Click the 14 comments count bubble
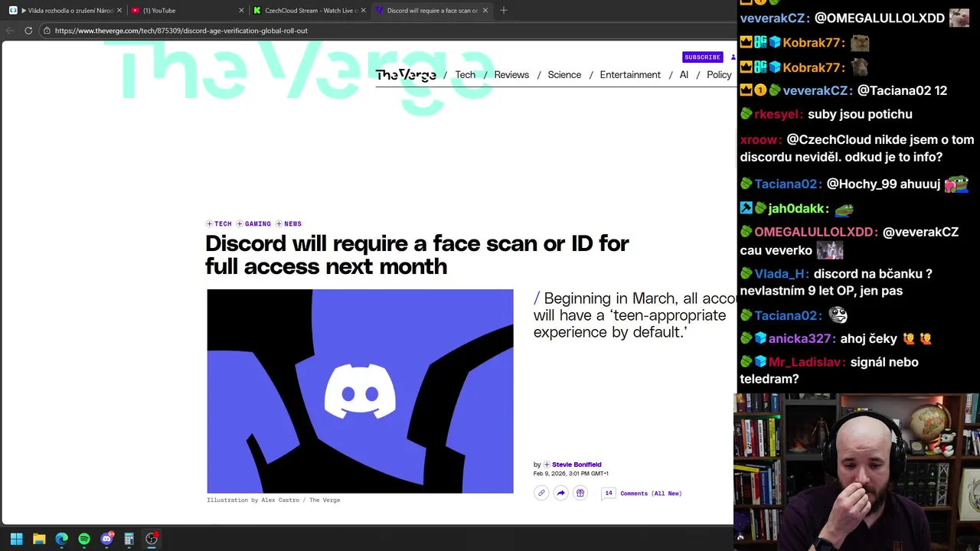Viewport: 980px width, 551px height. (x=609, y=494)
